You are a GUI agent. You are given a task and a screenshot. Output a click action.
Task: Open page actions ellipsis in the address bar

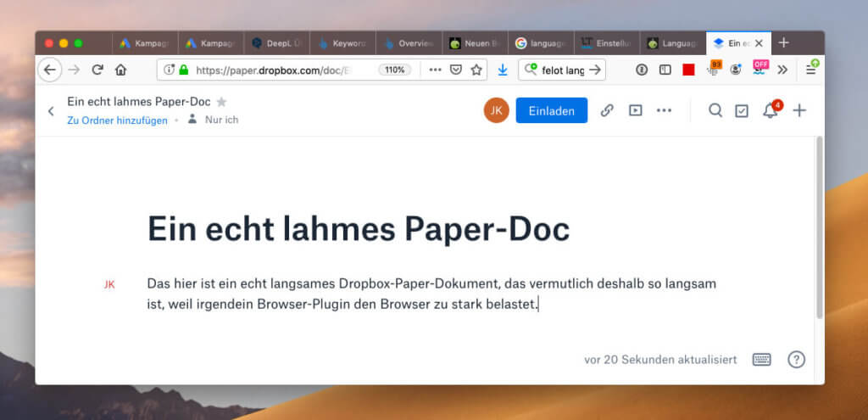tap(435, 70)
